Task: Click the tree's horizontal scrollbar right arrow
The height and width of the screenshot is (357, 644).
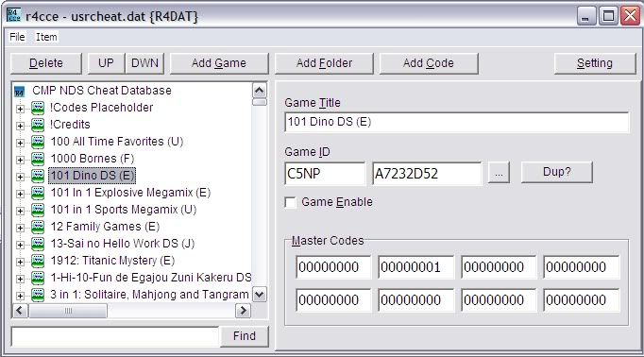Action: pyautogui.click(x=243, y=310)
